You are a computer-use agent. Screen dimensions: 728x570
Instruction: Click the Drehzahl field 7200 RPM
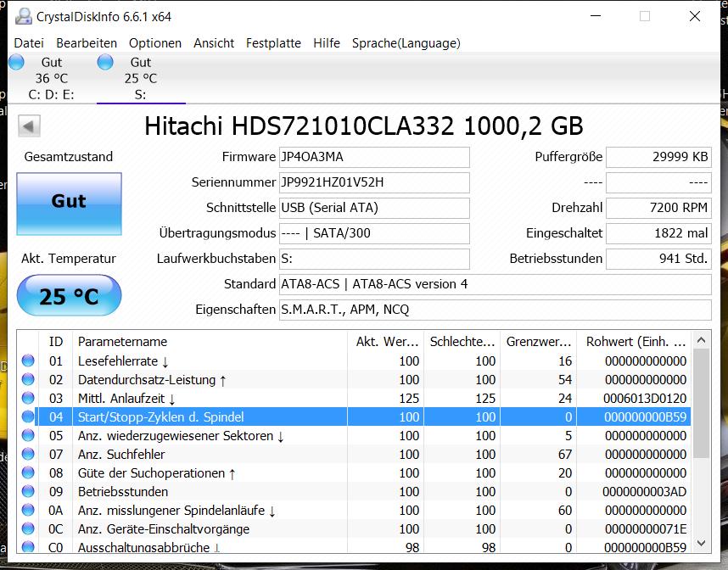pyautogui.click(x=658, y=208)
